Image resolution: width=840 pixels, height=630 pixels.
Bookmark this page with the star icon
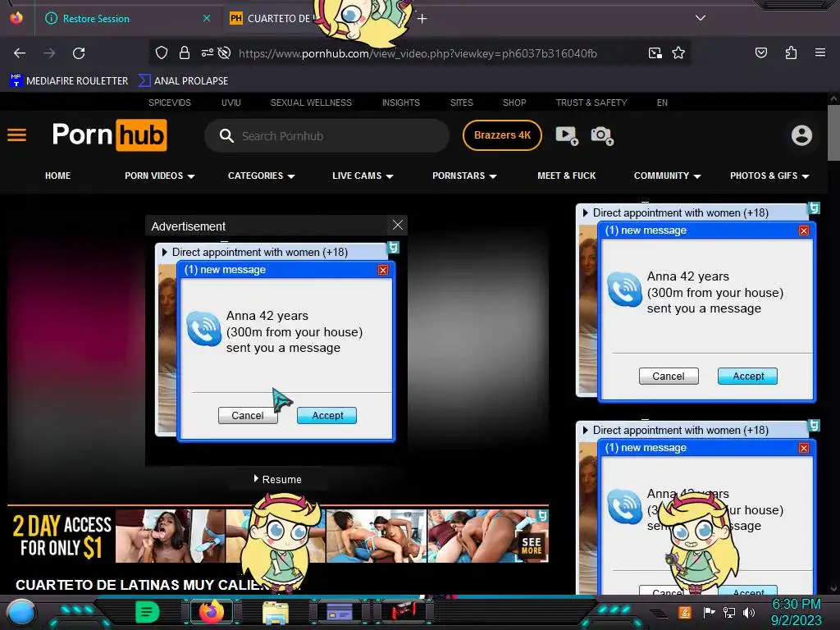[678, 52]
